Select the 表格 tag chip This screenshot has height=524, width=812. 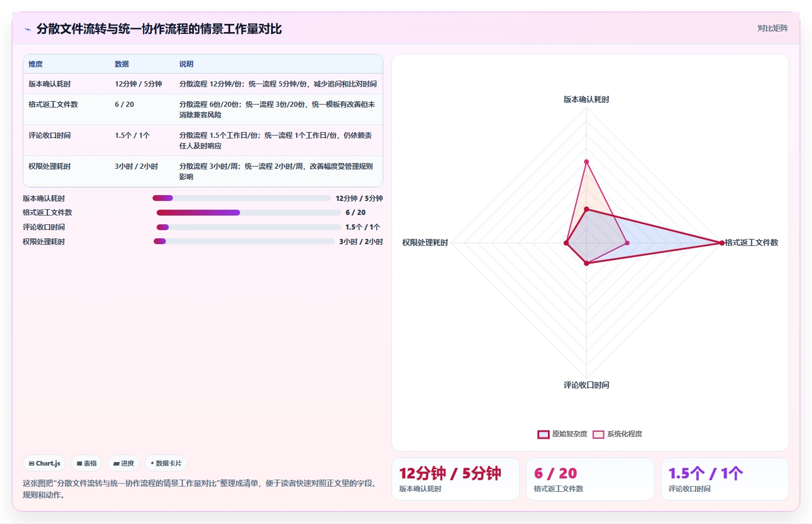86,463
